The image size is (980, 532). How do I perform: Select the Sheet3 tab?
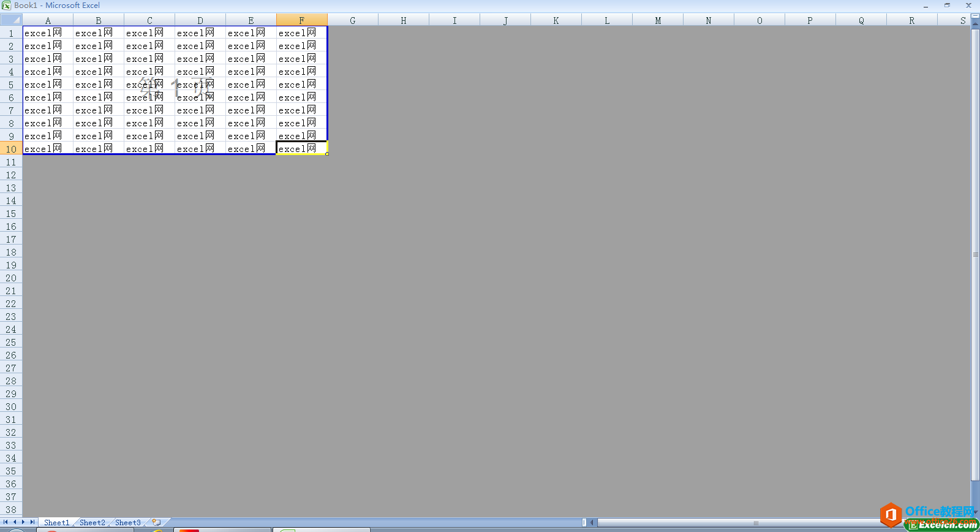127,523
